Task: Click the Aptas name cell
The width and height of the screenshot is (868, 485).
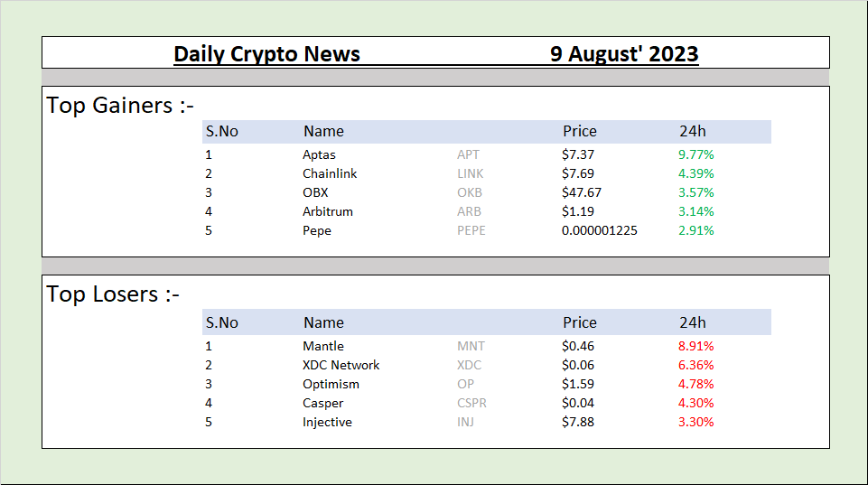Action: [x=319, y=154]
